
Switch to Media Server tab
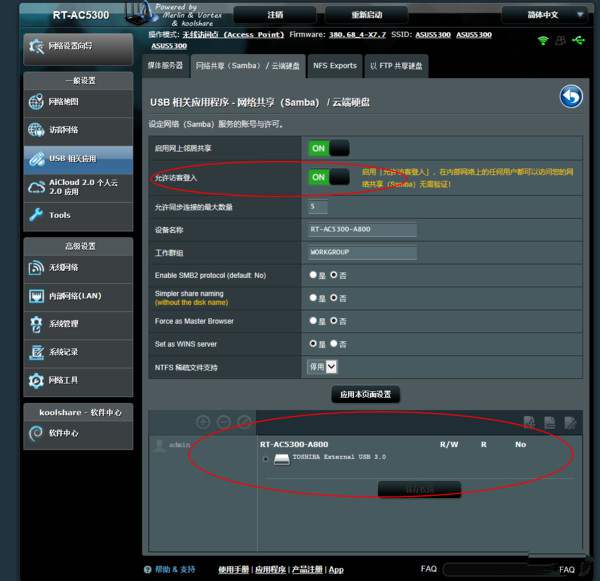pyautogui.click(x=165, y=66)
